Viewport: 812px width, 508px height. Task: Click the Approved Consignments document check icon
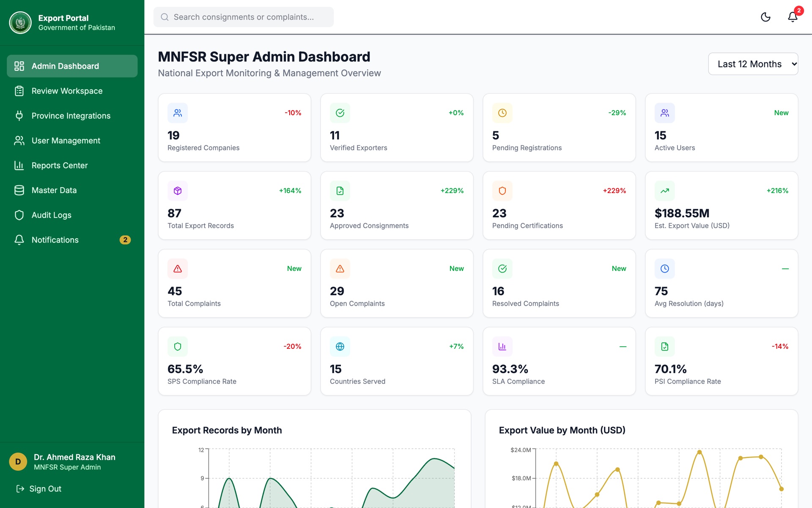tap(340, 191)
